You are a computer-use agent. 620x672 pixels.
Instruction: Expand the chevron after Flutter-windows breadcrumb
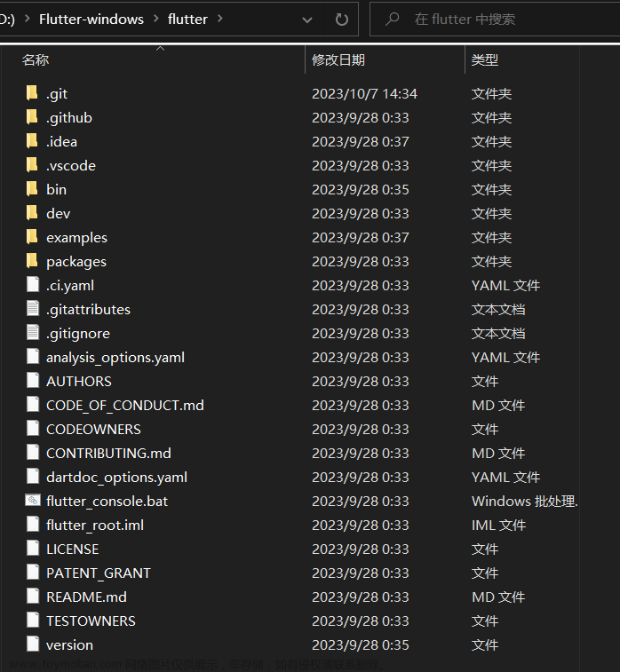[156, 19]
